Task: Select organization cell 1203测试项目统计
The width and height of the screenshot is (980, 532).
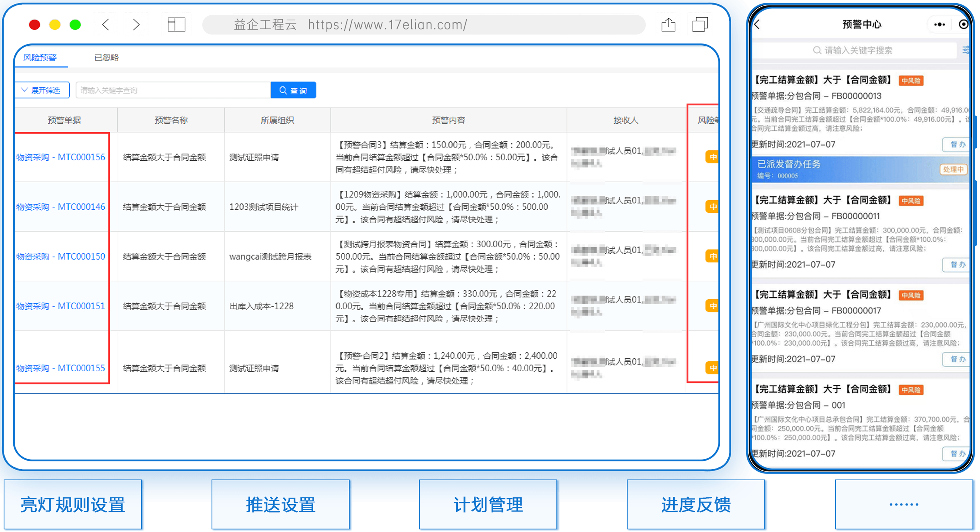Action: pyautogui.click(x=264, y=207)
